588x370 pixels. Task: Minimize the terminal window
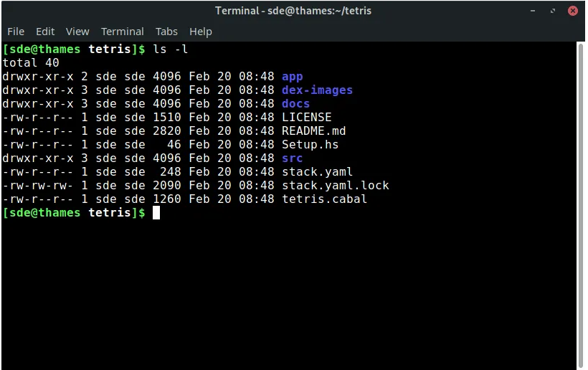533,11
